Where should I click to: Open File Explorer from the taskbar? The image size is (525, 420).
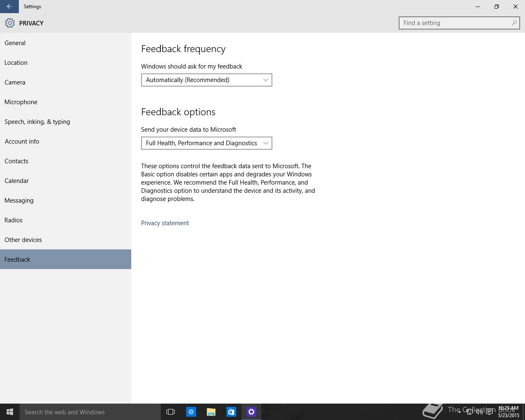211,412
